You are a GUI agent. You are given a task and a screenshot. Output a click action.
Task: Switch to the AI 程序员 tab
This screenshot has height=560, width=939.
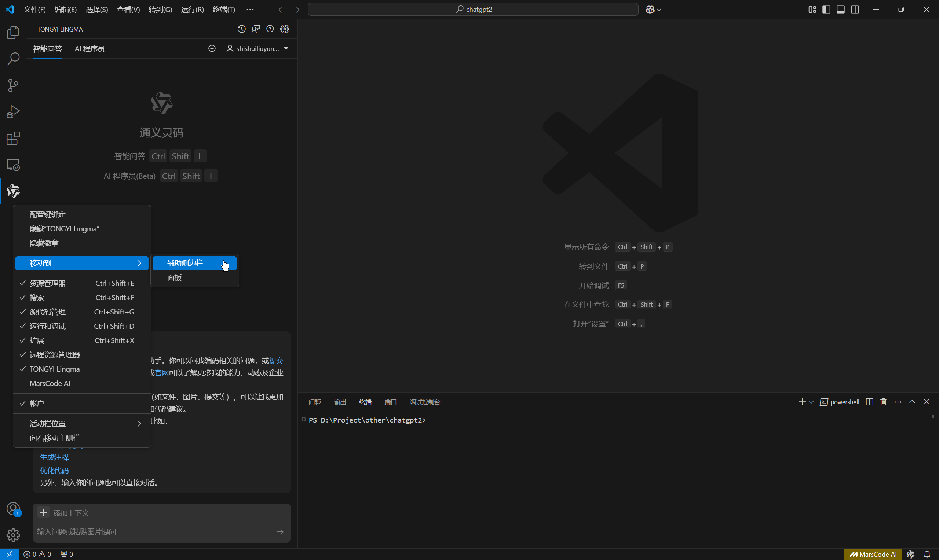coord(89,49)
